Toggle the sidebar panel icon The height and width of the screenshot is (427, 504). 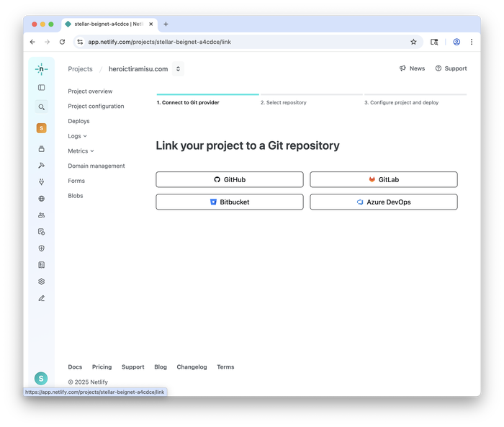42,87
